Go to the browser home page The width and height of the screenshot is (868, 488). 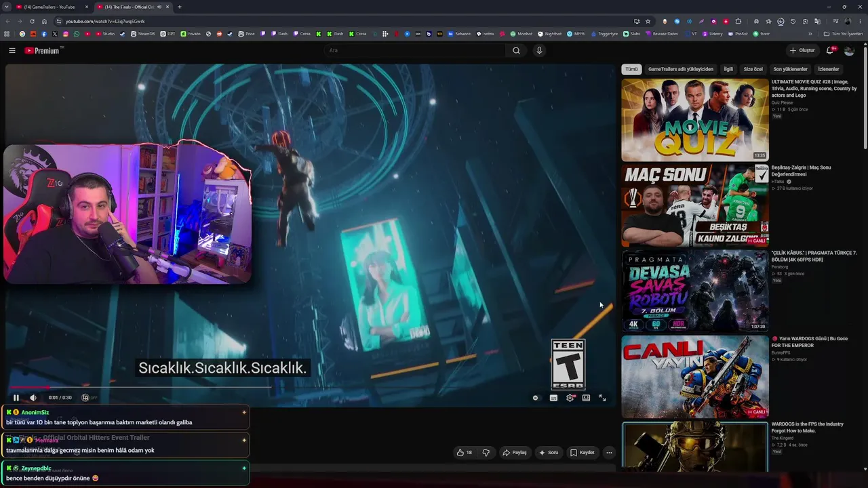[x=45, y=21]
